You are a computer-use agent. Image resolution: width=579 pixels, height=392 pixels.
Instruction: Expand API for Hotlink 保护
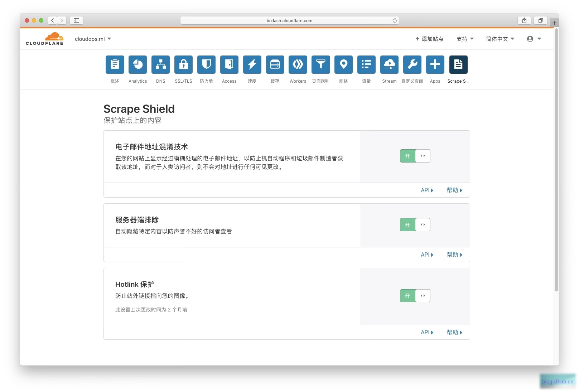point(427,332)
